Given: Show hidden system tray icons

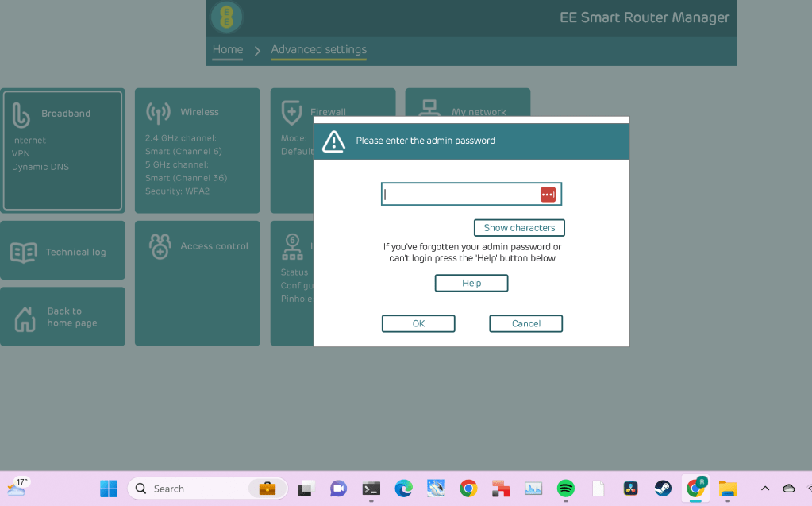Looking at the screenshot, I should (x=765, y=489).
